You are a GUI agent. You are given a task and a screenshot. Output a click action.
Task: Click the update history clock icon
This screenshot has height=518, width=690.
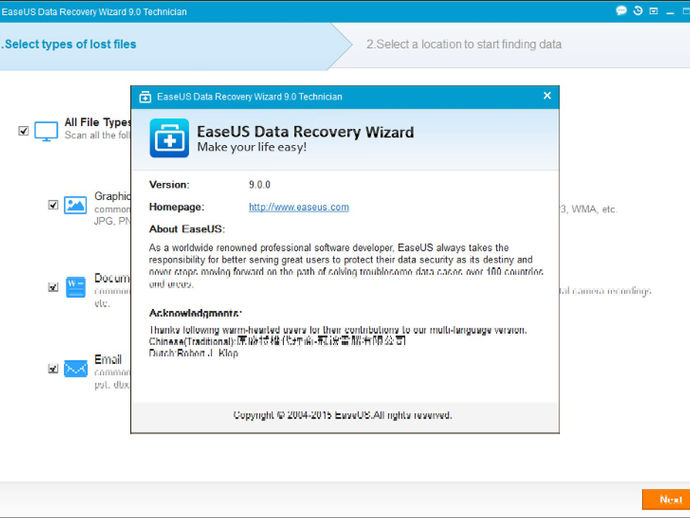[638, 11]
